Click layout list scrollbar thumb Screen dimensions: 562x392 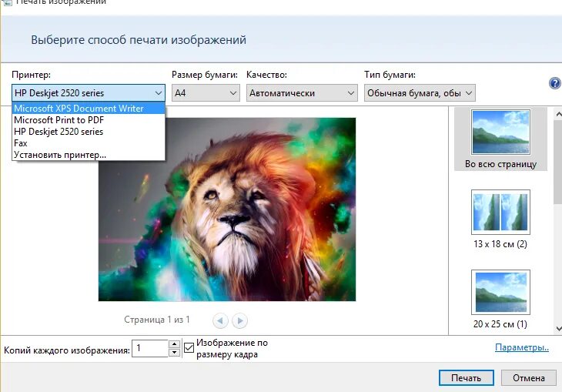click(558, 162)
